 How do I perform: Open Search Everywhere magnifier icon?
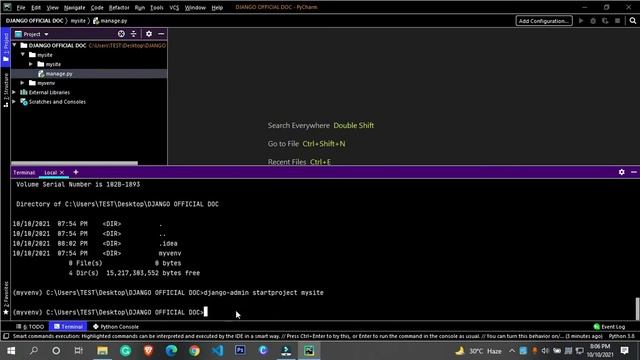[633, 21]
